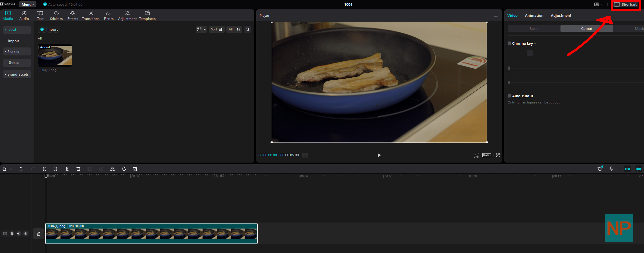Open the All filter dropdown

(x=234, y=29)
